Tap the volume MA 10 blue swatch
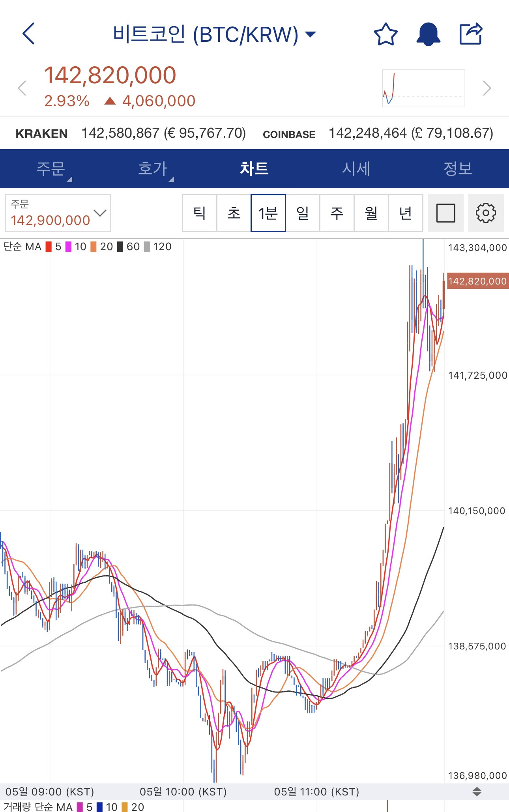 coord(99,807)
